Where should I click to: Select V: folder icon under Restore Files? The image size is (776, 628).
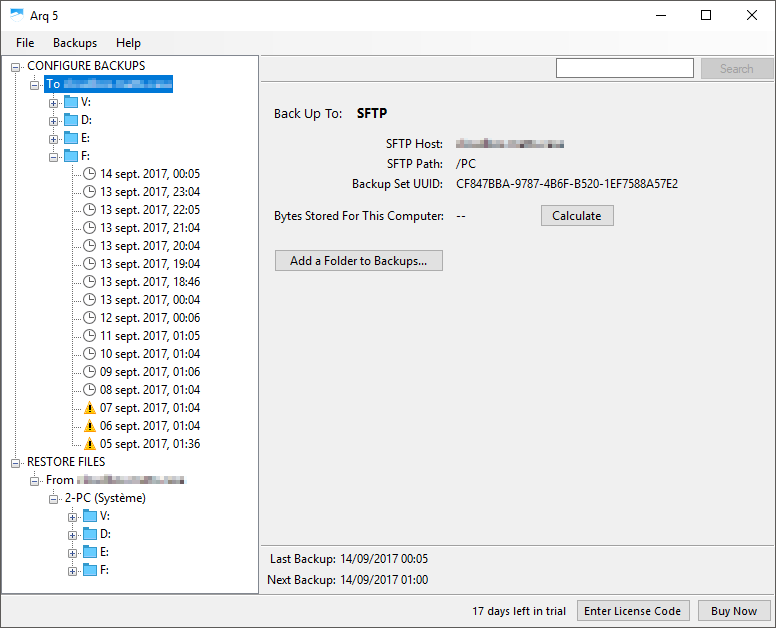click(90, 516)
